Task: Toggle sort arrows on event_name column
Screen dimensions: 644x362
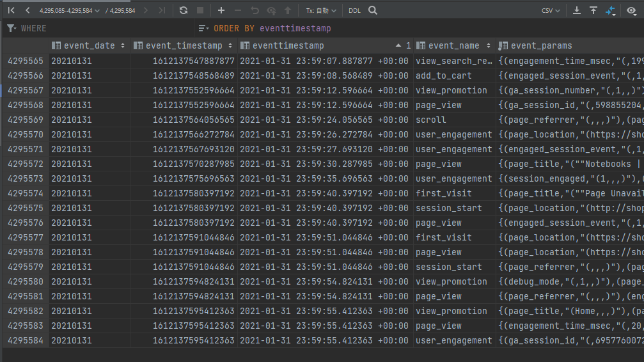Action: (489, 45)
